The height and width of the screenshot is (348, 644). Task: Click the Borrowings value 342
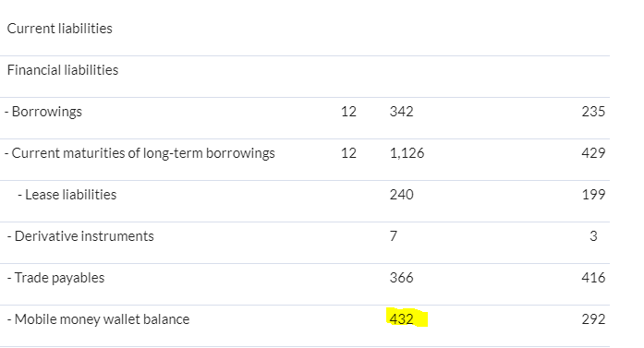(402, 112)
